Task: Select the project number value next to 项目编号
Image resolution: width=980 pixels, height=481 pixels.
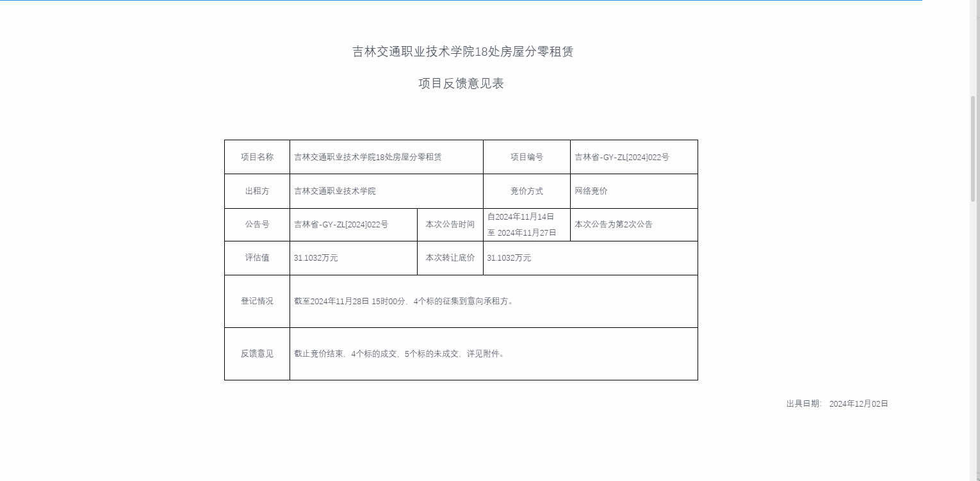Action: click(621, 157)
